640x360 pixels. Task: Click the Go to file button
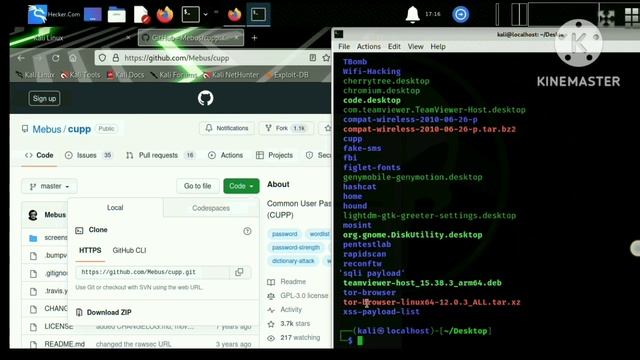pos(198,186)
